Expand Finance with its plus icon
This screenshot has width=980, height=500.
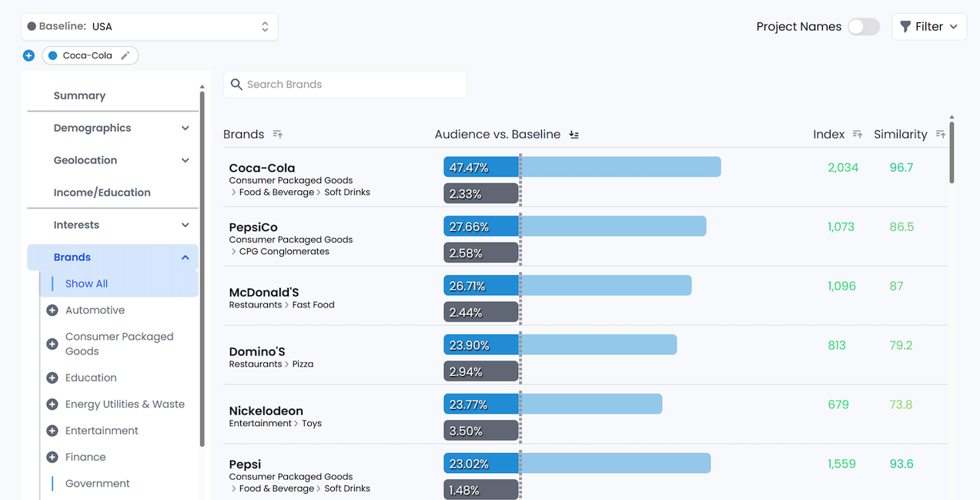pyautogui.click(x=52, y=457)
